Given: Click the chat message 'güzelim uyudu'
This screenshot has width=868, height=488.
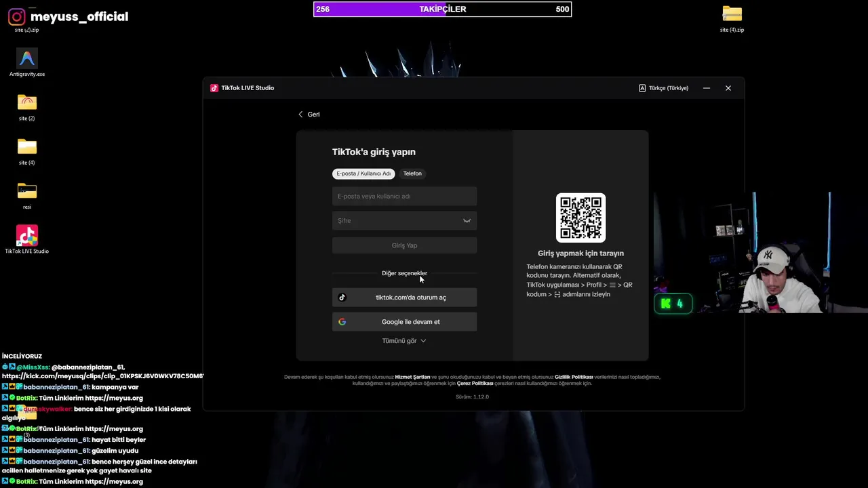Looking at the screenshot, I should point(115,451).
